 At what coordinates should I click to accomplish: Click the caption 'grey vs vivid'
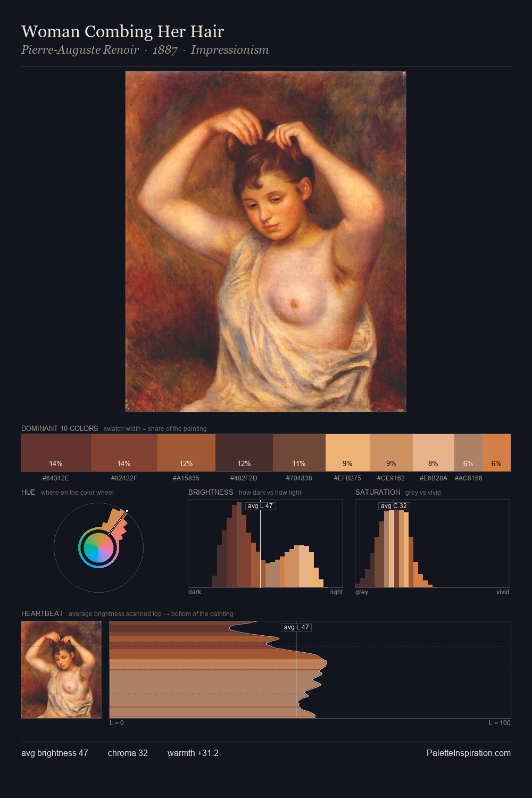(423, 493)
